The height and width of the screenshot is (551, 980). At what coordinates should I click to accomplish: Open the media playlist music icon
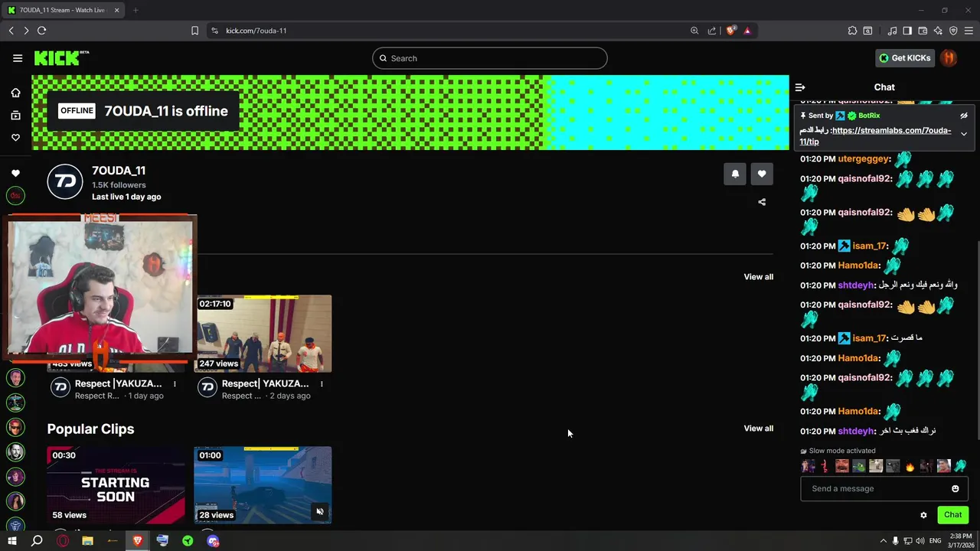pyautogui.click(x=892, y=31)
